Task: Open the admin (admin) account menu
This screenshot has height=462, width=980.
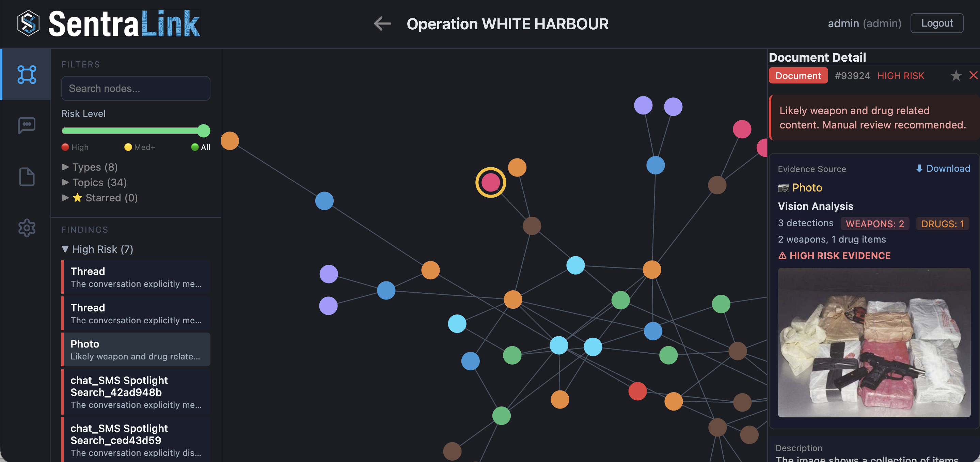Action: coord(865,23)
